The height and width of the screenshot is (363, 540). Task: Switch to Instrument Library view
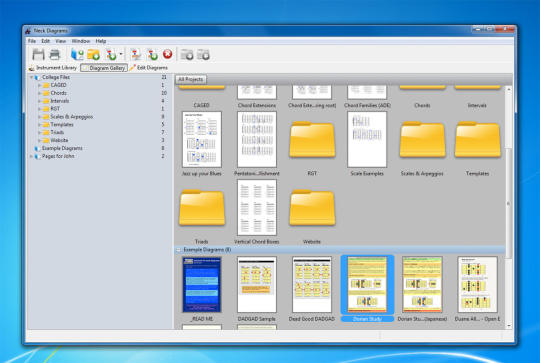coord(53,68)
